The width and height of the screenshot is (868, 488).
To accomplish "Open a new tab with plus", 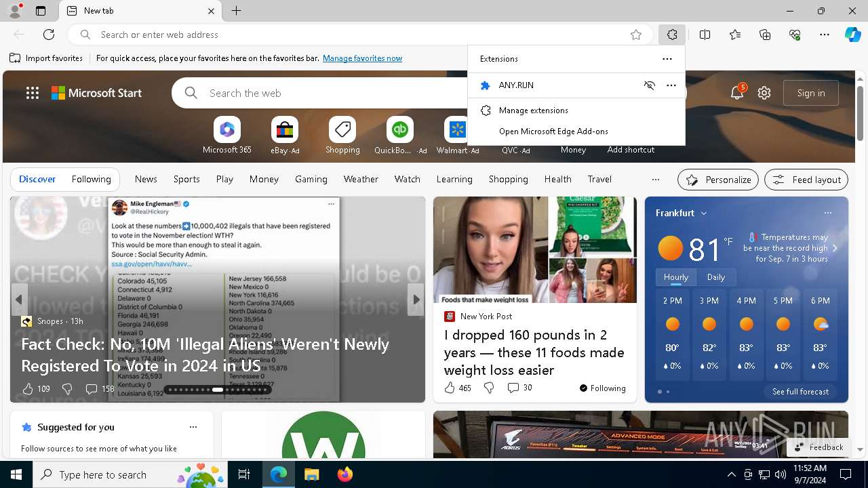I will coord(237,11).
